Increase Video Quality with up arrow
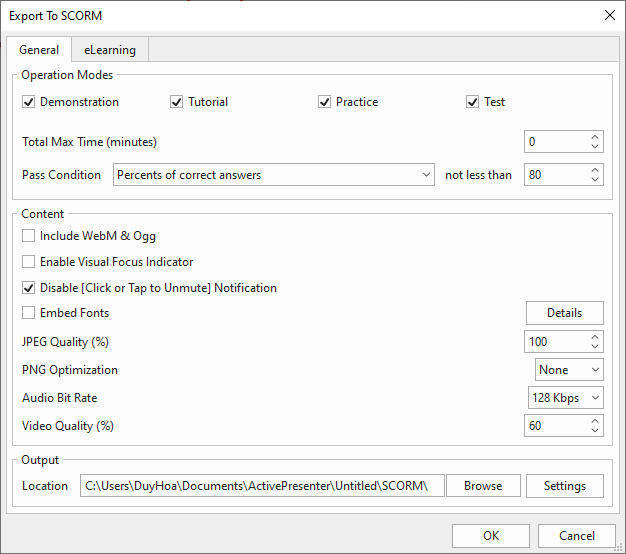626x554 pixels. click(x=595, y=421)
